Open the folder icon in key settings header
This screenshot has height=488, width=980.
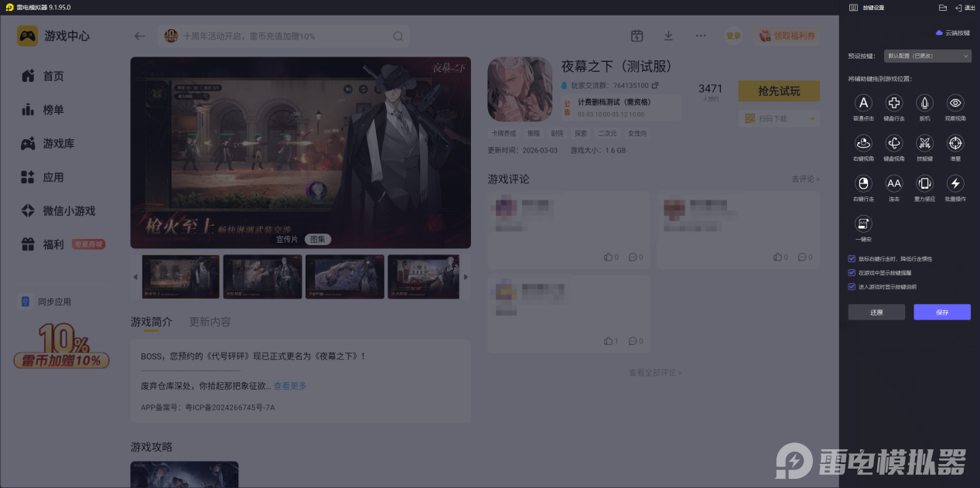[x=942, y=7]
